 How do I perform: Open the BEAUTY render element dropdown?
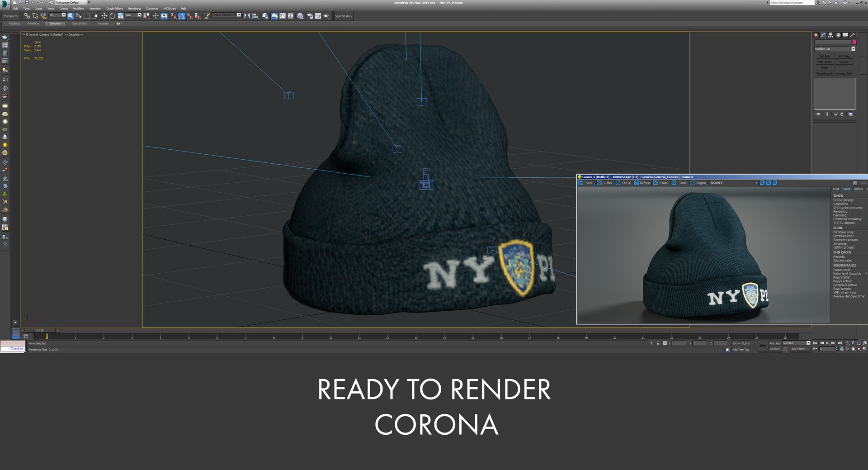tap(733, 183)
